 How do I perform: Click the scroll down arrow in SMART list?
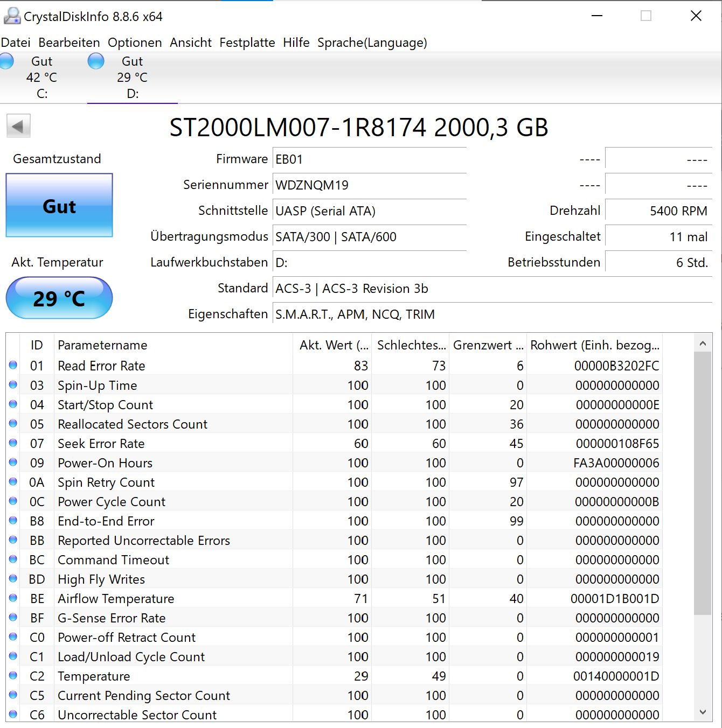coord(703,712)
